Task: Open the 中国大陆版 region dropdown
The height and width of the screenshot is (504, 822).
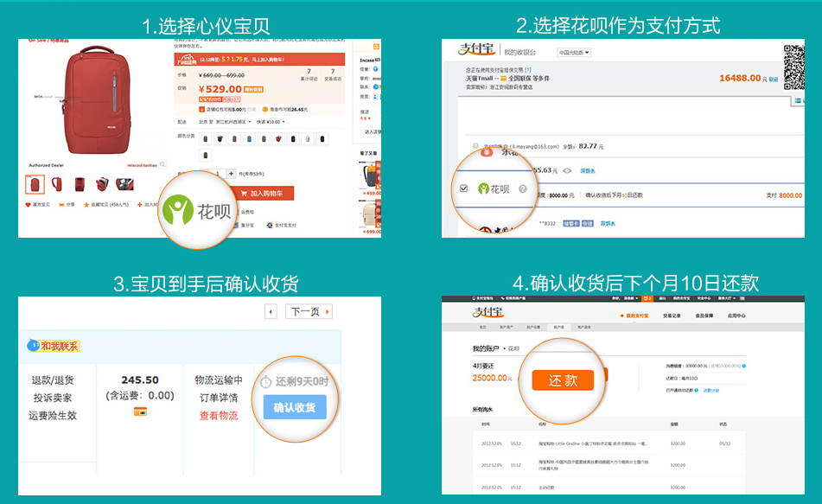Action: click(x=574, y=53)
